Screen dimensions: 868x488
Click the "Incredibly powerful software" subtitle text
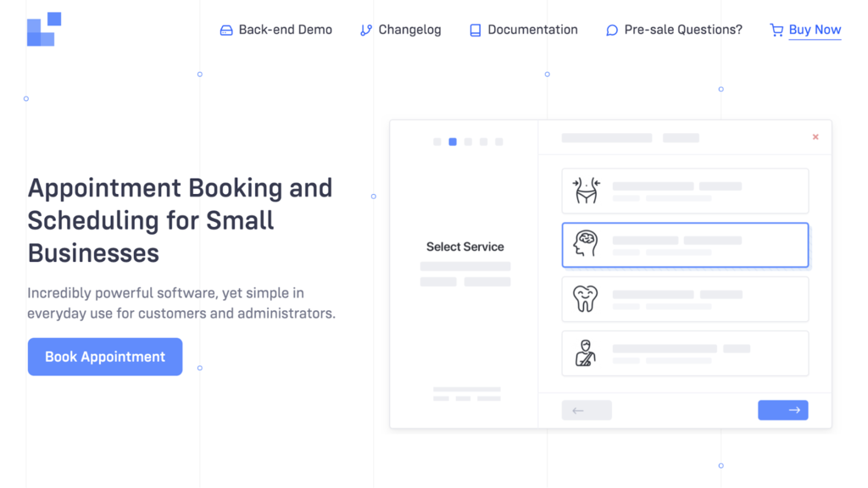(x=181, y=303)
